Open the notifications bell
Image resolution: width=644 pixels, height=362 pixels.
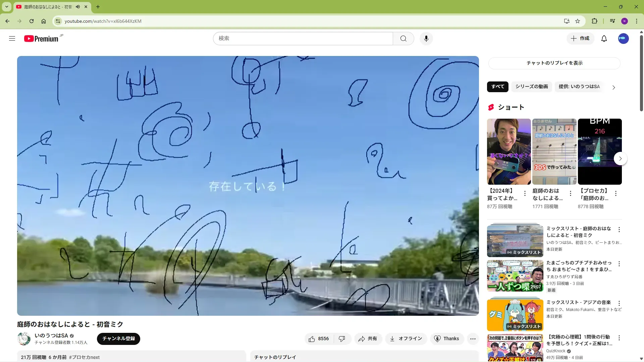[604, 39]
